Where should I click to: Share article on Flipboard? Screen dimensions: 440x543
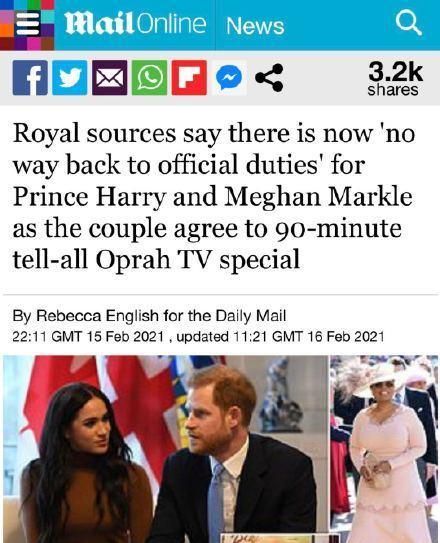(x=189, y=78)
